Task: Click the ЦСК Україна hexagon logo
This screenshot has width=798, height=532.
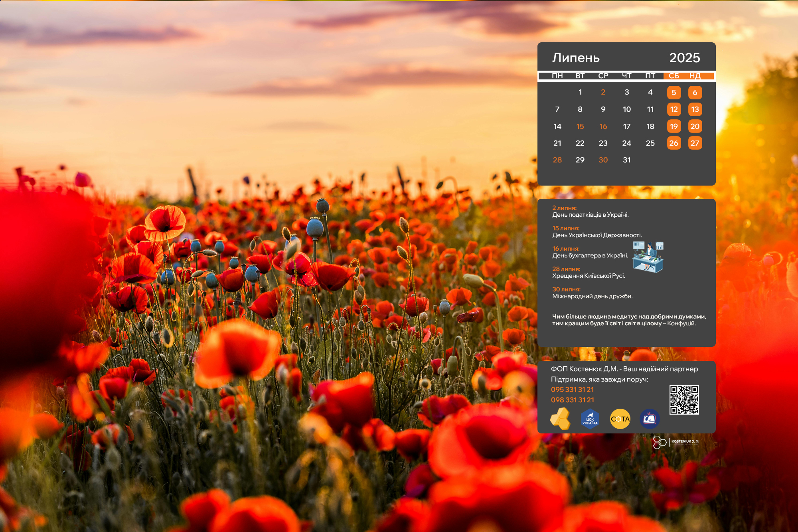Action: click(590, 419)
